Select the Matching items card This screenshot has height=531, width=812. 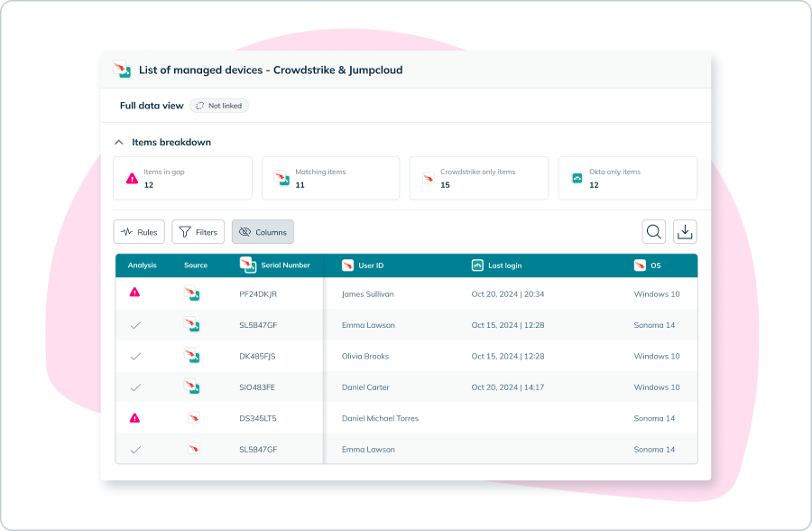pos(330,179)
